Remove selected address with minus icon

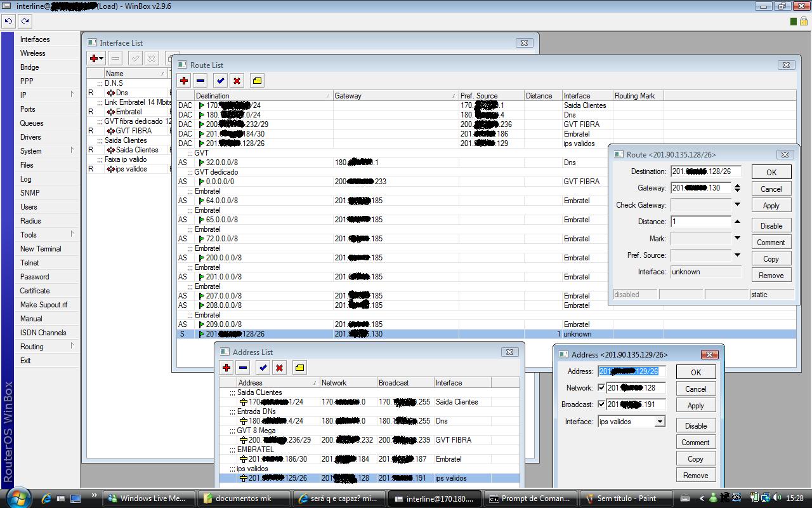[243, 368]
